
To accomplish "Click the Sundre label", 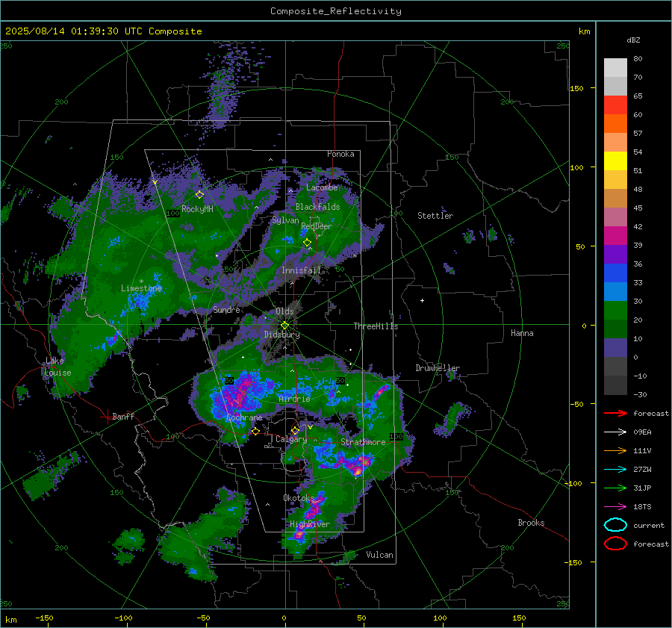I will click(226, 310).
